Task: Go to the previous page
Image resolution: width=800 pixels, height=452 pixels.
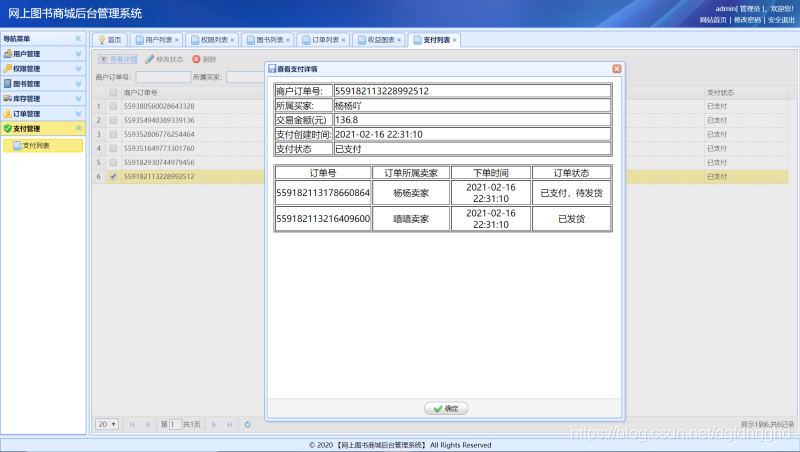Action: (x=148, y=424)
